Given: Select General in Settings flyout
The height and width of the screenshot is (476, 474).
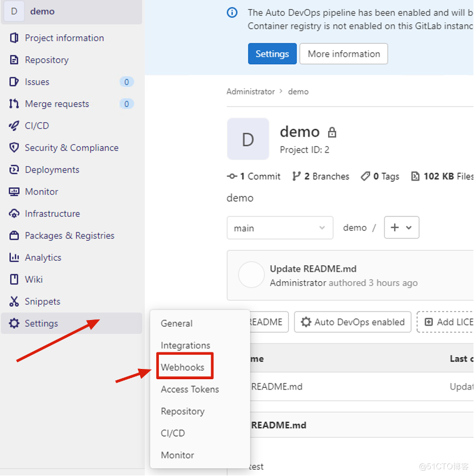Looking at the screenshot, I should [x=177, y=323].
